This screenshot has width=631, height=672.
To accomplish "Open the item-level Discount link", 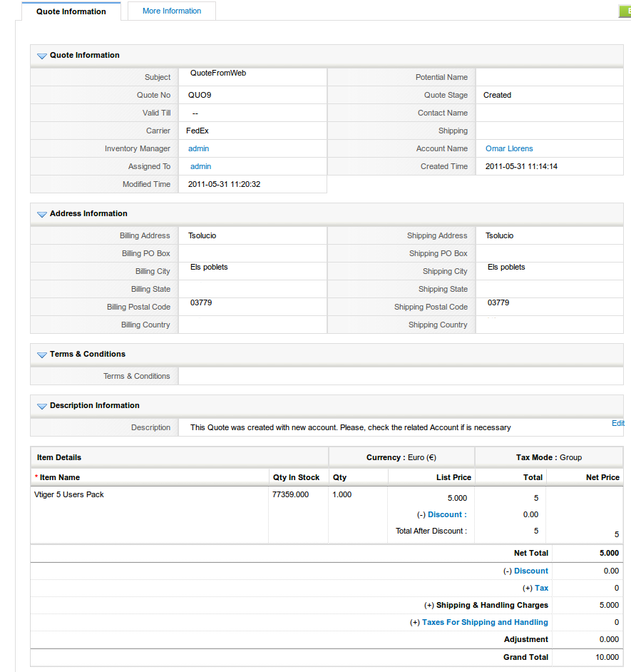I will [447, 514].
